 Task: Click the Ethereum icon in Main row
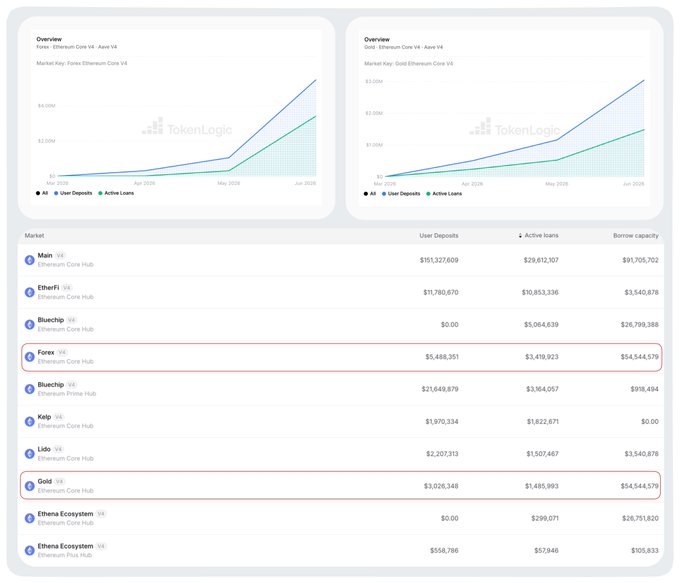click(x=29, y=260)
